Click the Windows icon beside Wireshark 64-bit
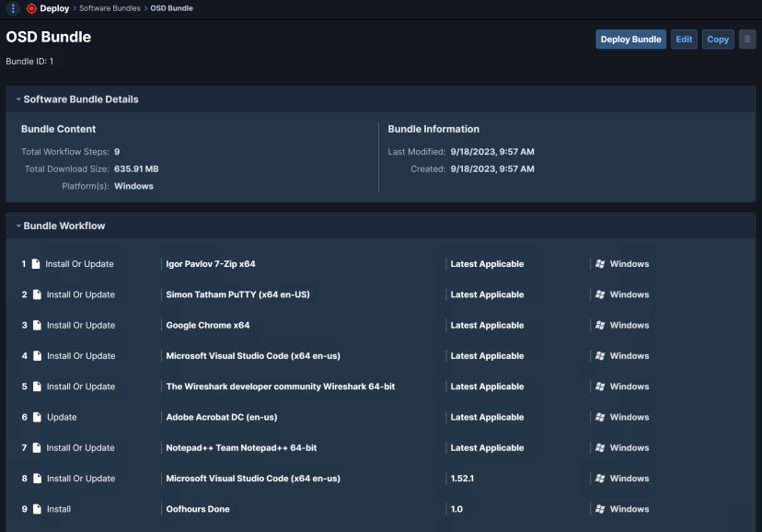This screenshot has height=532, width=762. point(599,387)
